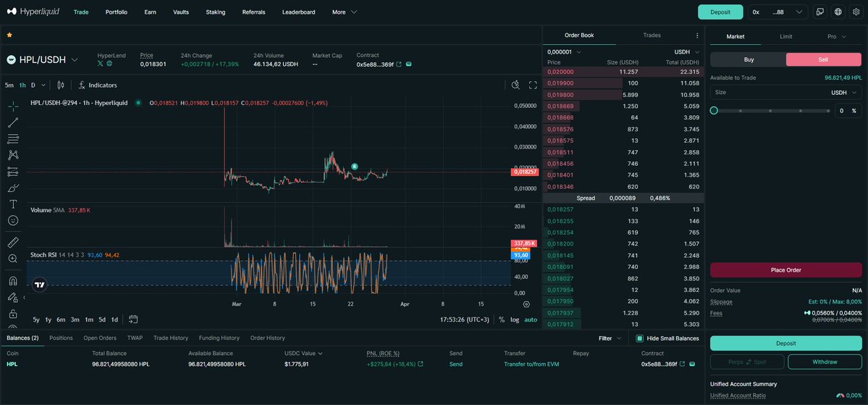
Task: Open the Portfolio page
Action: coord(117,12)
